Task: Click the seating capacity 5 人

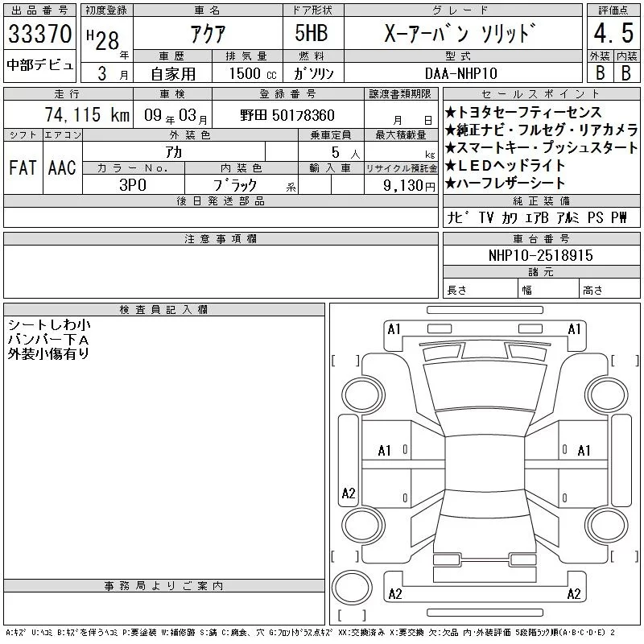Action: point(346,153)
